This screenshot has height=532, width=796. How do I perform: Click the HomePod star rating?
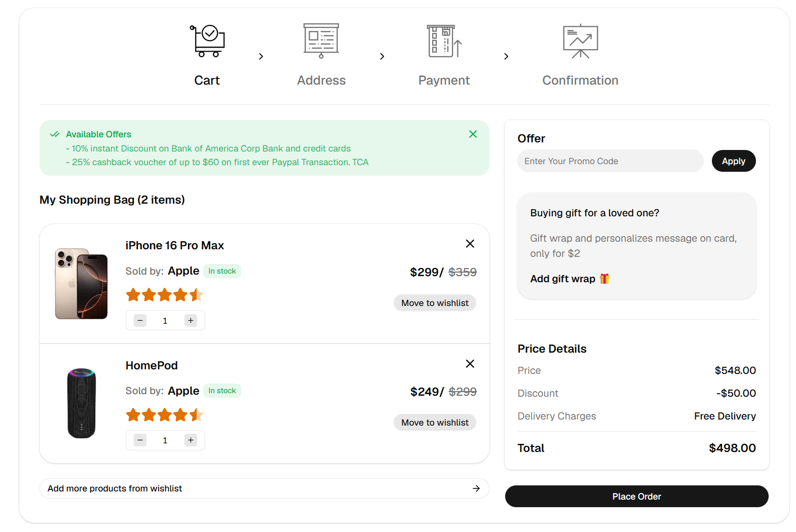165,415
